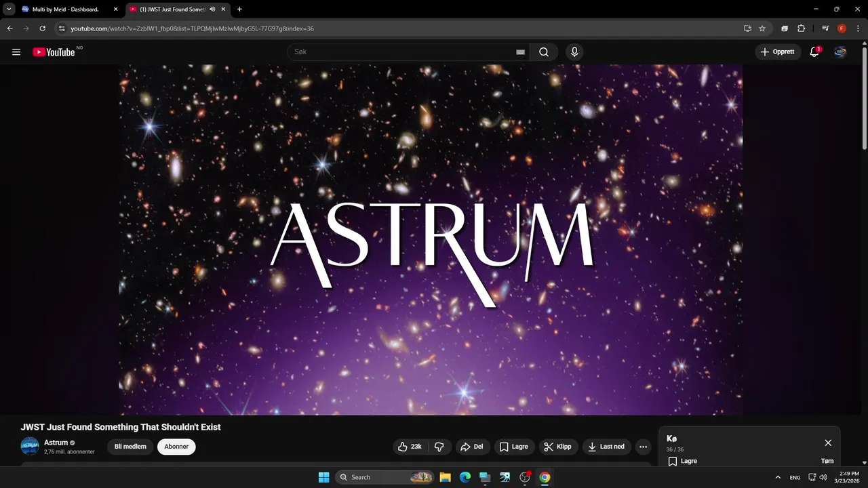Go back with the browser back arrow
The height and width of the screenshot is (488, 868).
coord(9,28)
